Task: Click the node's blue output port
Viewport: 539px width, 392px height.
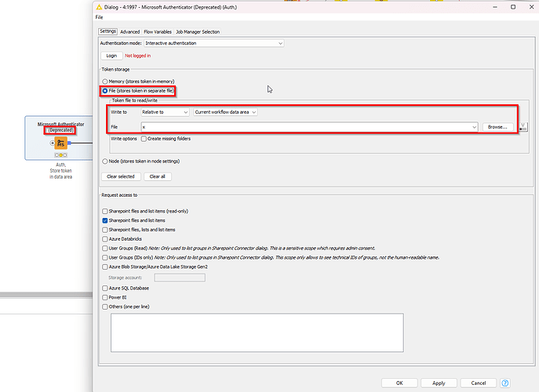Action: [x=69, y=143]
